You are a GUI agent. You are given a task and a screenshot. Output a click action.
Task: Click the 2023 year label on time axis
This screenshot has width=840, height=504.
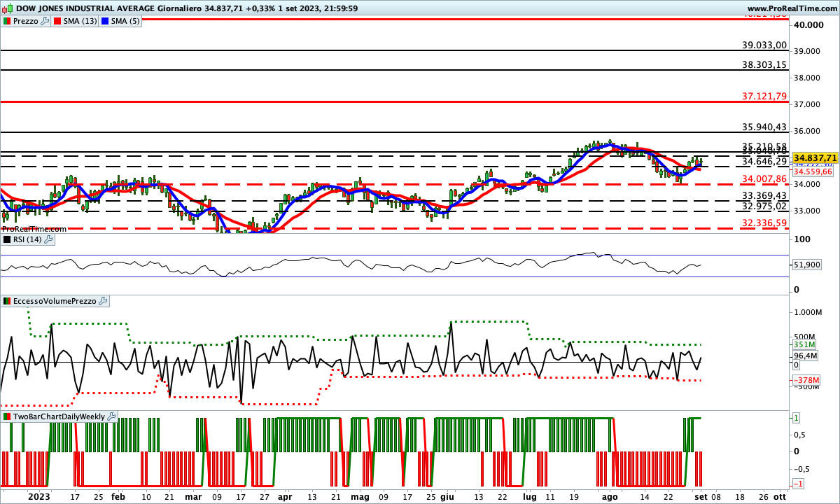coord(38,496)
